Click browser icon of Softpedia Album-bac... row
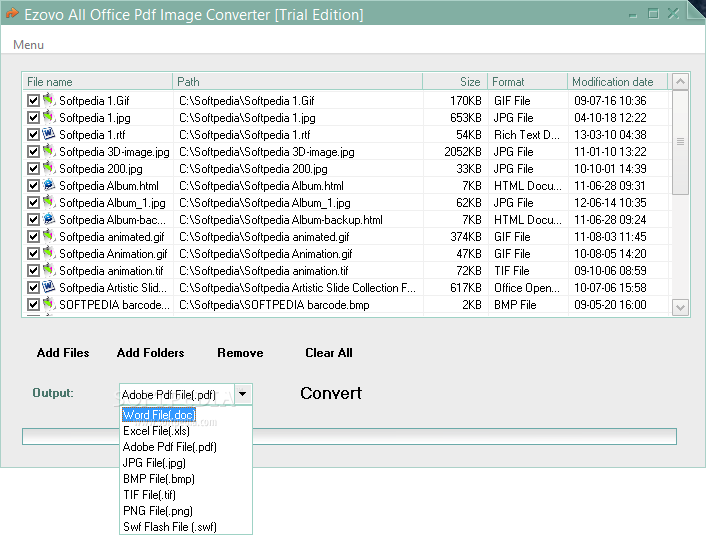Viewport: 706px width, 535px height. pos(49,219)
